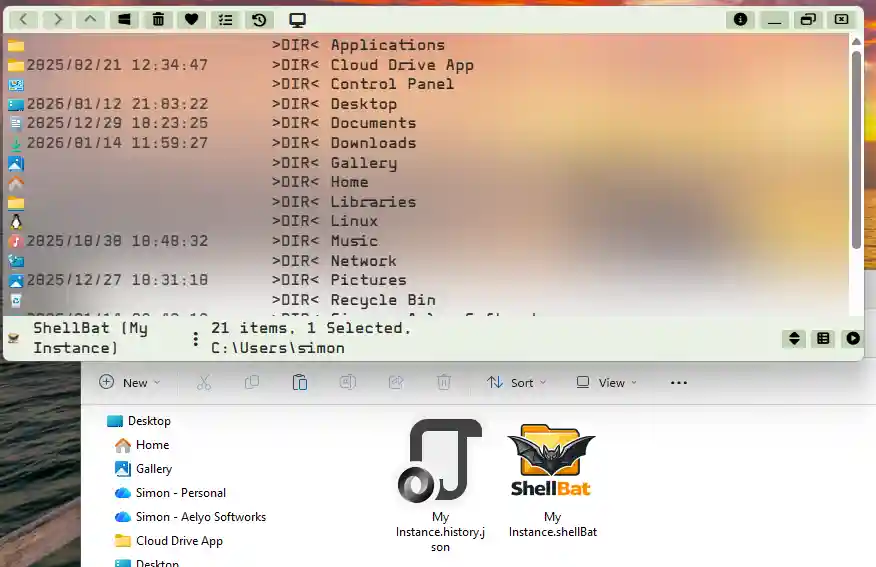Viewport: 876px width, 567px height.
Task: Open favorites with the heart icon
Action: [192, 19]
